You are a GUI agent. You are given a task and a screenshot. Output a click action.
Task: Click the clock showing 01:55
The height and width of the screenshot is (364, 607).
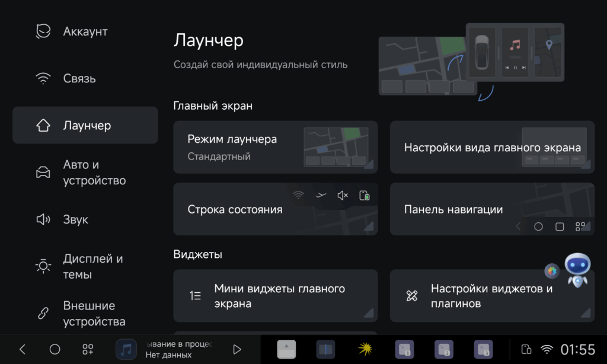point(577,350)
